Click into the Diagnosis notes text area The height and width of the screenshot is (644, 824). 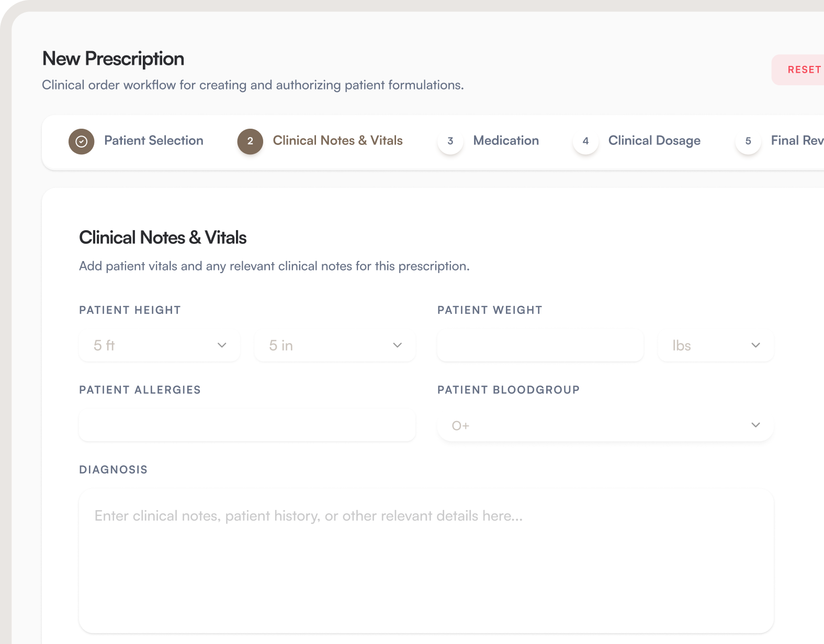coord(426,561)
